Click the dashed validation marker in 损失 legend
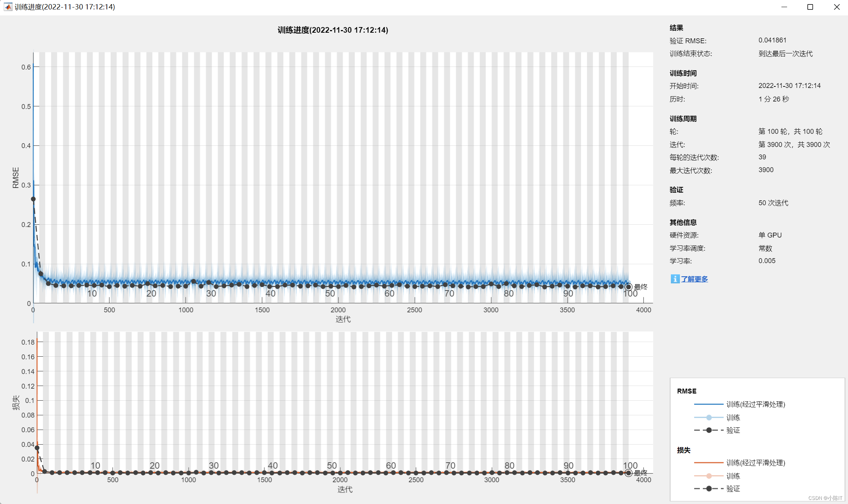 pos(709,489)
